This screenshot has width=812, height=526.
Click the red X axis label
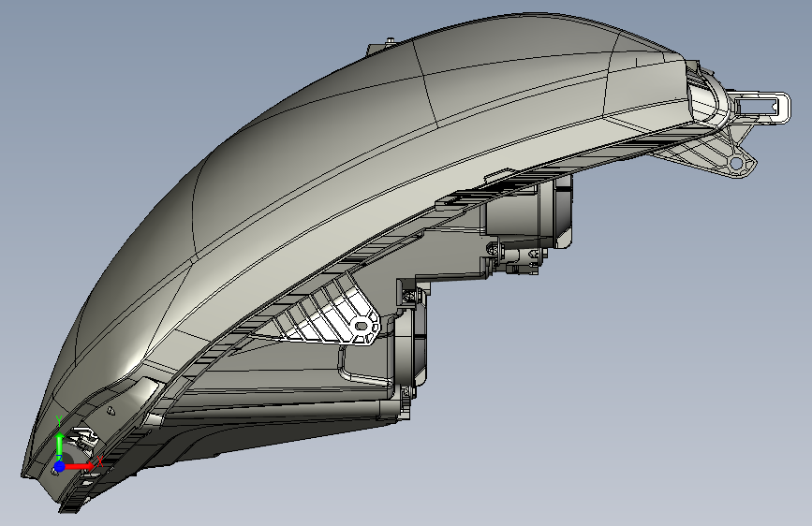[100, 460]
